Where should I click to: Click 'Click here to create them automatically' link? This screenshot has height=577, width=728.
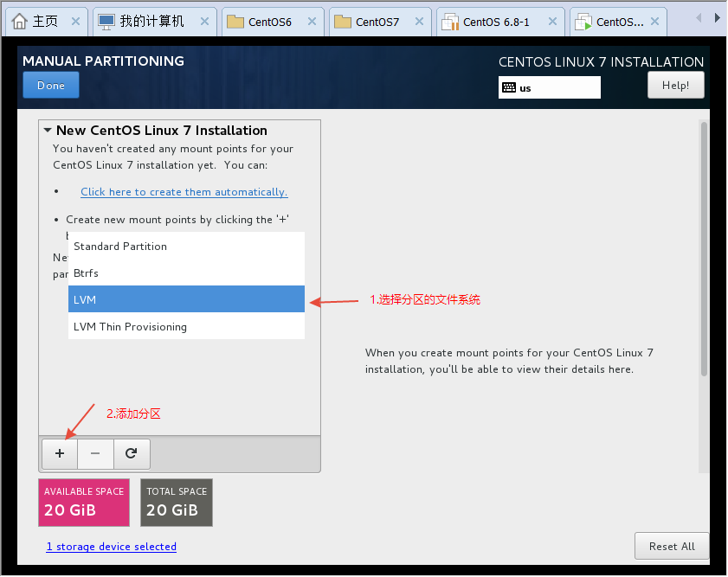(184, 191)
